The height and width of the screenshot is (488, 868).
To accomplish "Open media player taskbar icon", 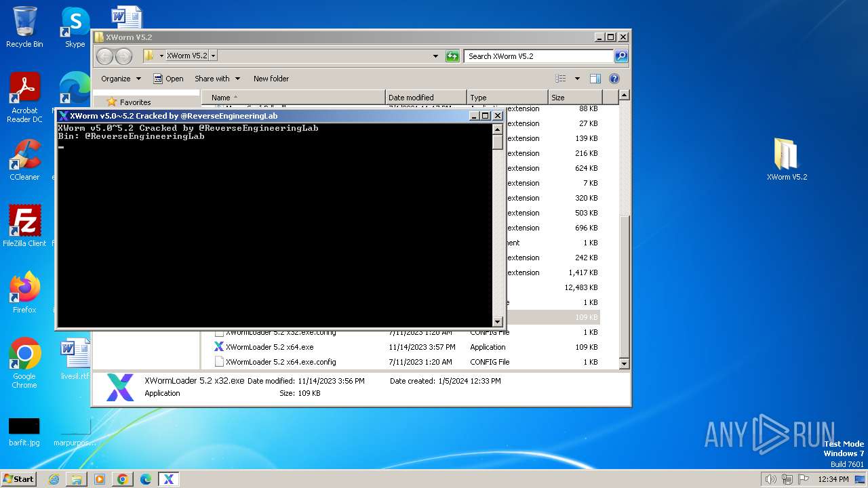I will click(x=100, y=479).
